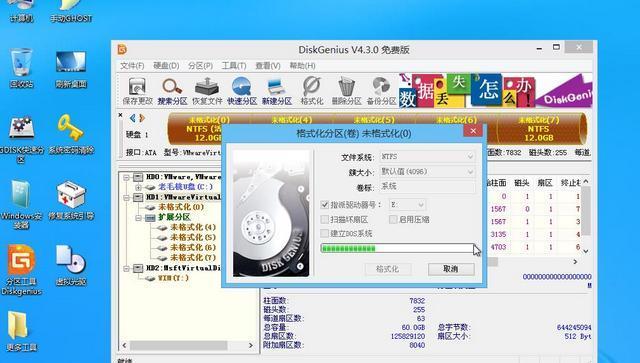Toggle the 扫描坏扇区 checkbox

tap(325, 219)
